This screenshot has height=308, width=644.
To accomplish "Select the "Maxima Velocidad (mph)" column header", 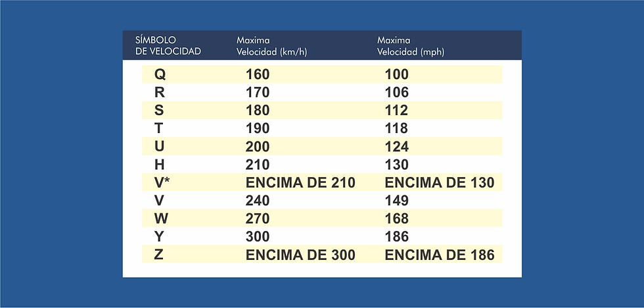I will 410,45.
